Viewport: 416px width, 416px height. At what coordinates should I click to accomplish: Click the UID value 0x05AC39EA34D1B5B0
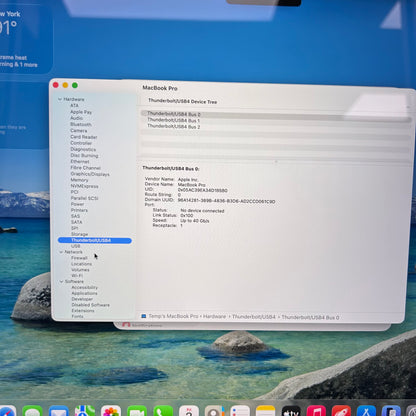(202, 190)
